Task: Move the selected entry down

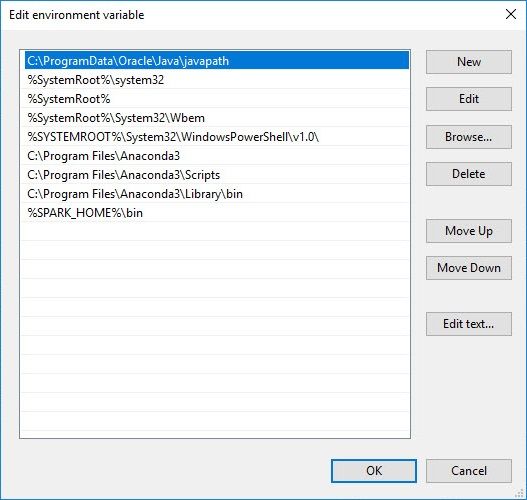Action: pos(469,268)
